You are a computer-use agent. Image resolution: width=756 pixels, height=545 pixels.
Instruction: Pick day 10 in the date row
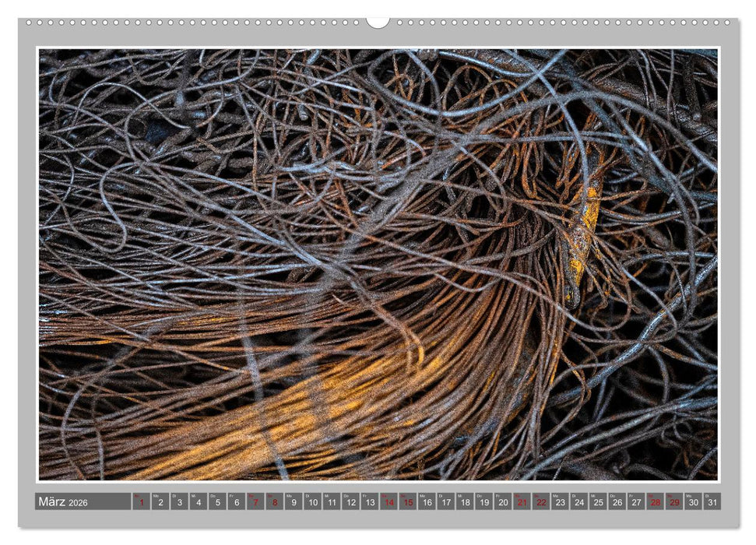click(312, 502)
